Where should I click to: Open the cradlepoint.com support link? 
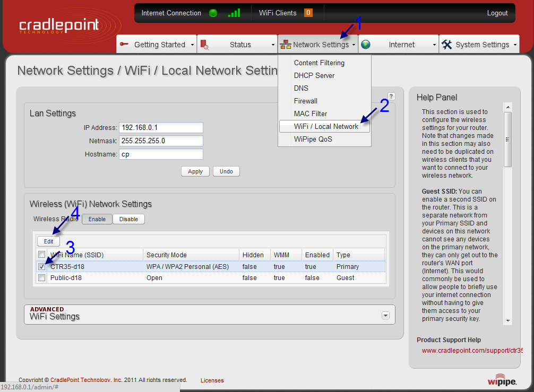pyautogui.click(x=472, y=351)
